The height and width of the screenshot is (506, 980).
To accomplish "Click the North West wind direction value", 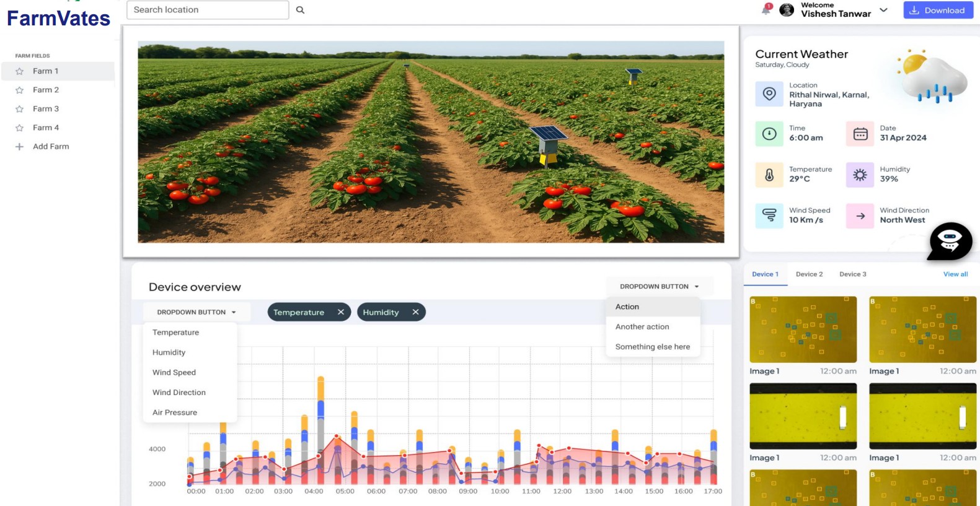I will [903, 220].
